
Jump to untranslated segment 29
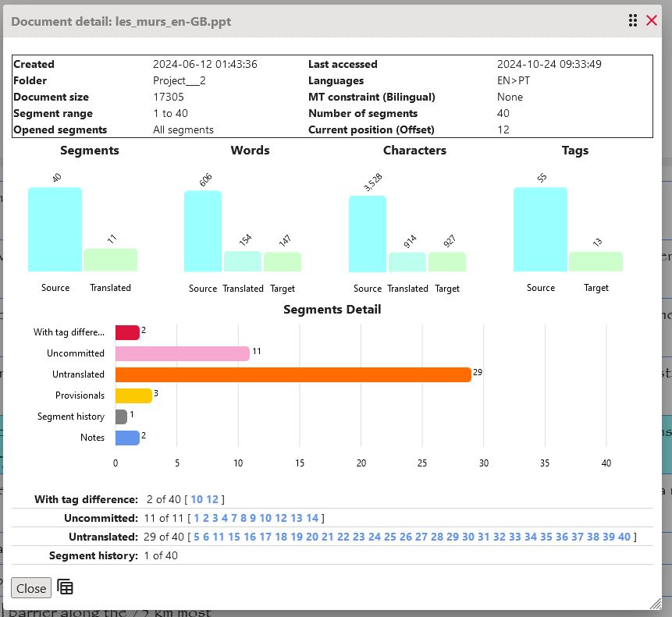coord(453,537)
